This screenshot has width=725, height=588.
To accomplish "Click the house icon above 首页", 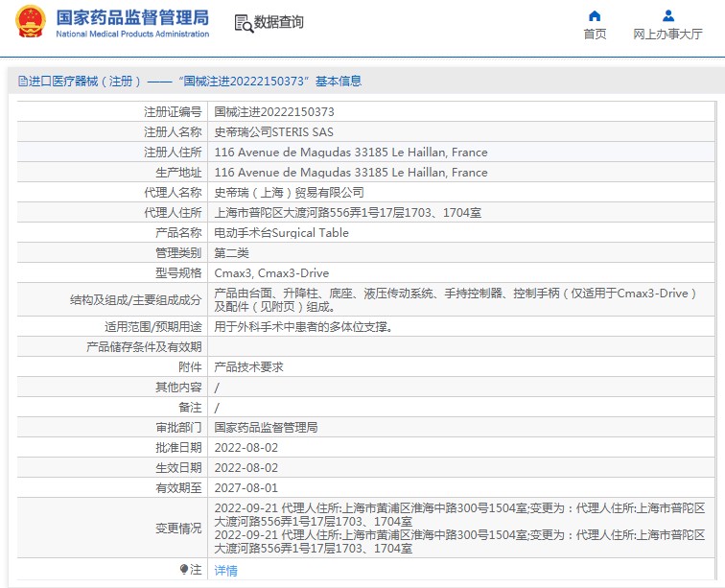I will pos(595,15).
